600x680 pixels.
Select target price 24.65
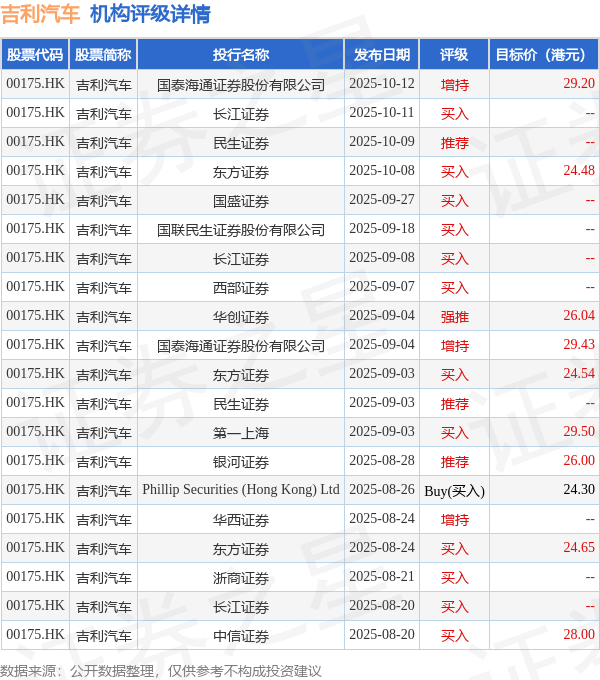(579, 548)
